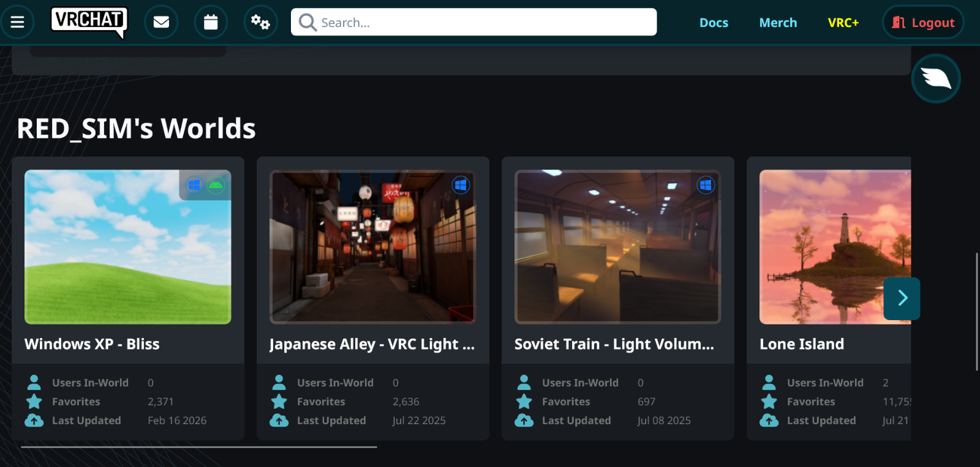The height and width of the screenshot is (467, 980).
Task: Click Last Updated label on Soviet Train
Action: 576,420
